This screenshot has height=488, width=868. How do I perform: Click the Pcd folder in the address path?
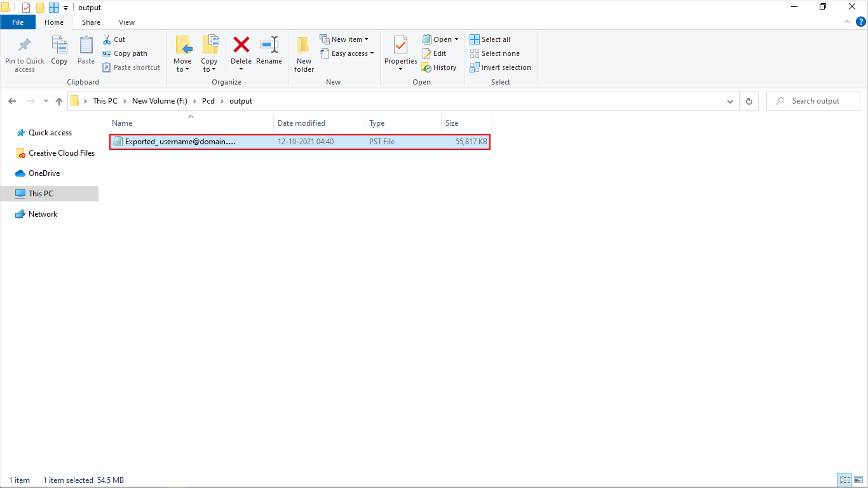point(208,101)
